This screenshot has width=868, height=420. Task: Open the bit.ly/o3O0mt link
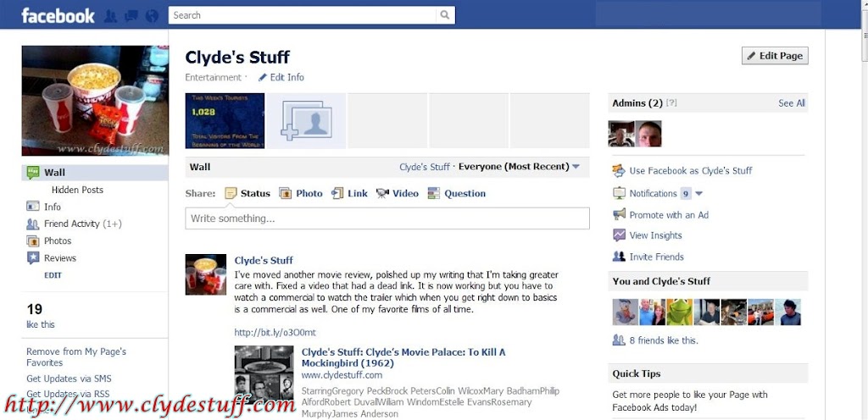[x=275, y=333]
